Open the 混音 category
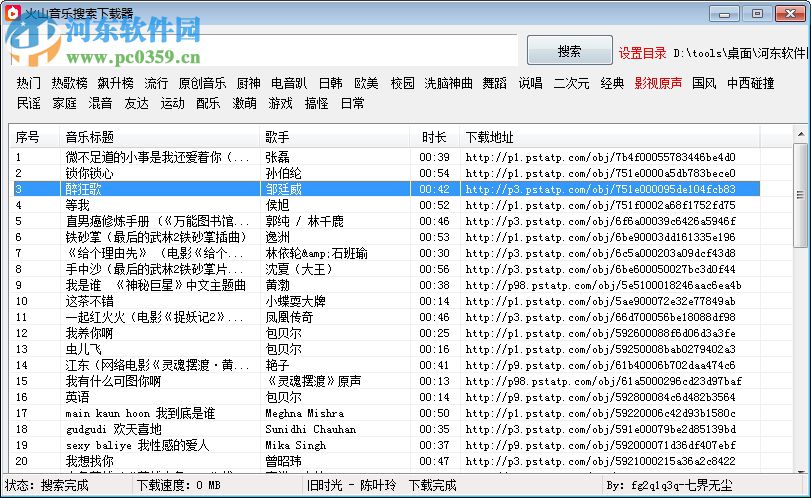811x498 pixels. (100, 103)
